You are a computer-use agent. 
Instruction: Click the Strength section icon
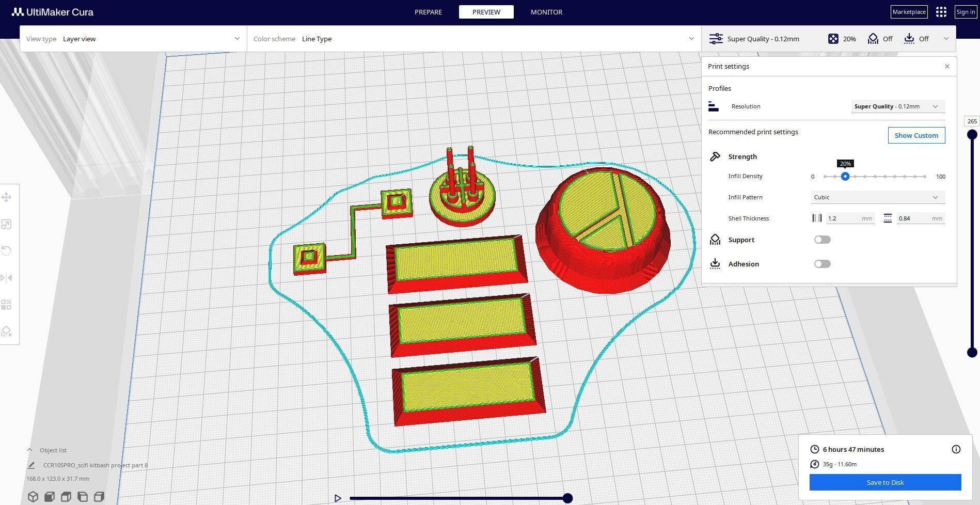715,156
